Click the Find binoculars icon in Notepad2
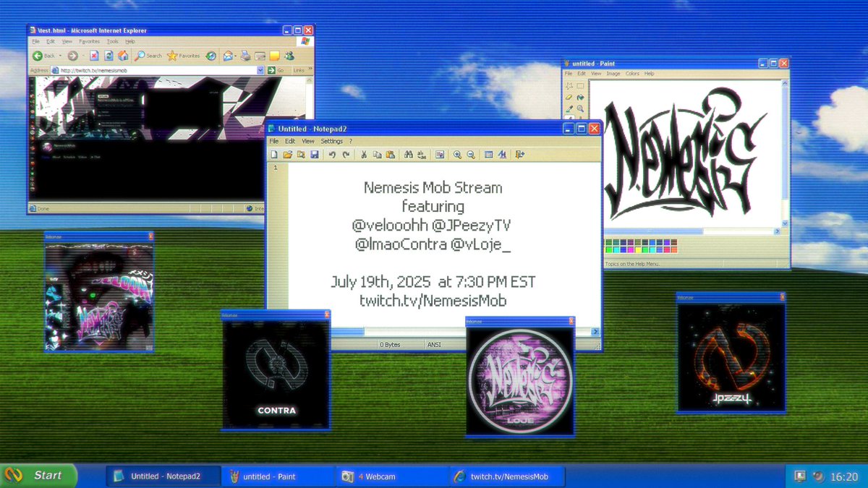The image size is (868, 488). click(x=408, y=154)
